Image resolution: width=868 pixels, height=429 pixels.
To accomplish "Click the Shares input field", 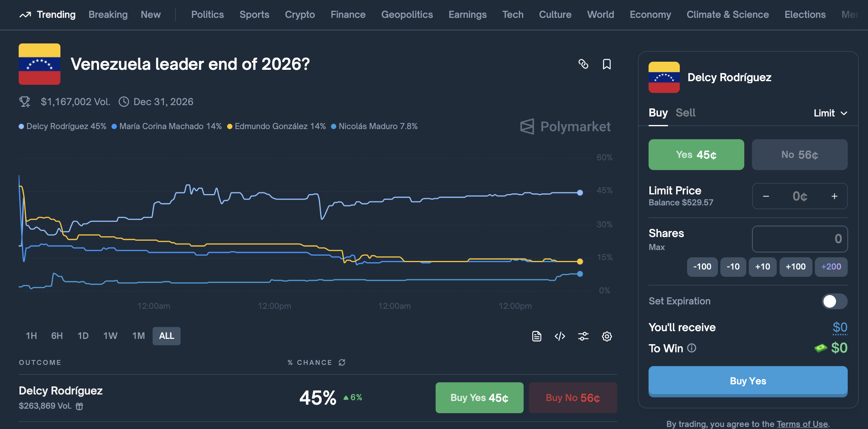I will [x=799, y=239].
